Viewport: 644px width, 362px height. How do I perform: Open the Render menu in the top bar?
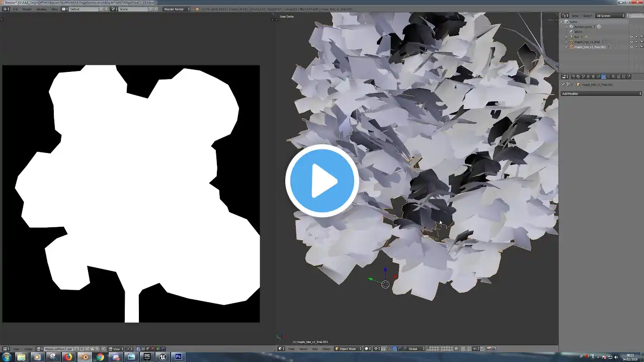27,9
